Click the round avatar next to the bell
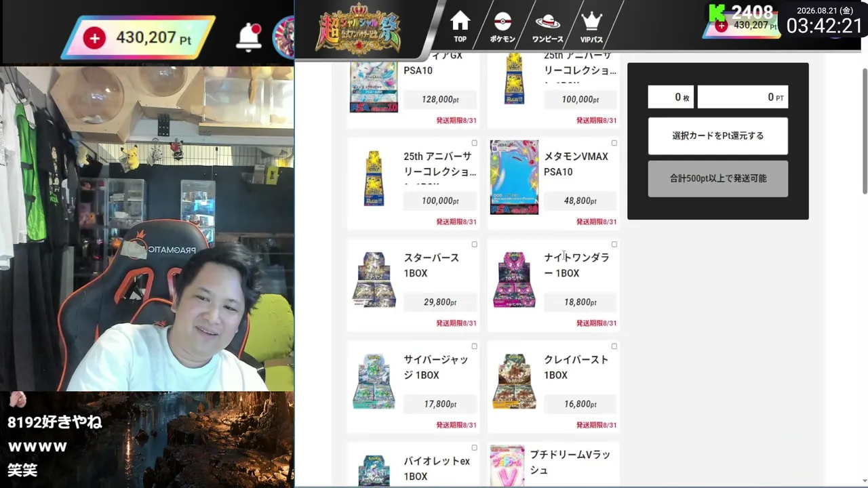The height and width of the screenshot is (488, 868). [283, 37]
